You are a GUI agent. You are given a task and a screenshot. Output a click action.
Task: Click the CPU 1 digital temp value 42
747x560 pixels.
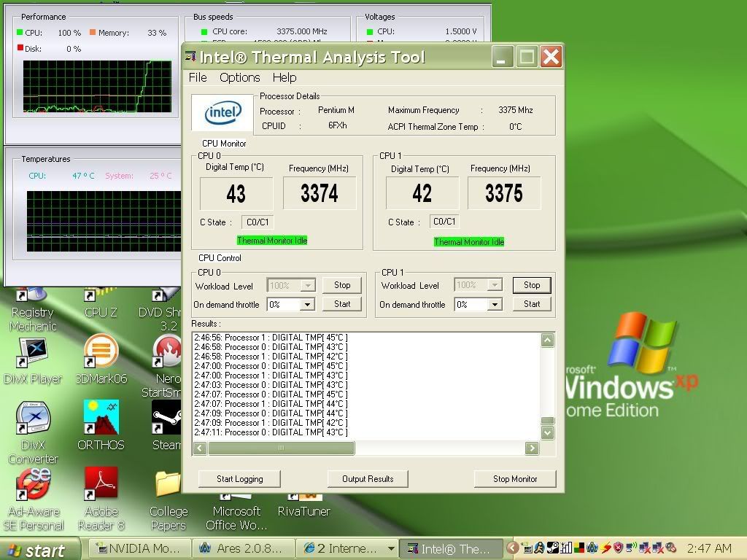(422, 193)
